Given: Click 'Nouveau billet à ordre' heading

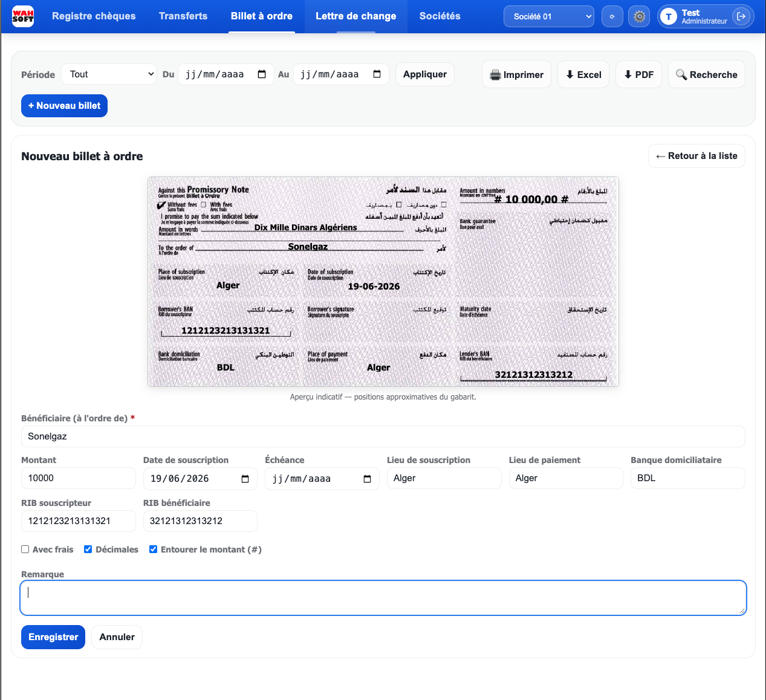Looking at the screenshot, I should point(82,157).
